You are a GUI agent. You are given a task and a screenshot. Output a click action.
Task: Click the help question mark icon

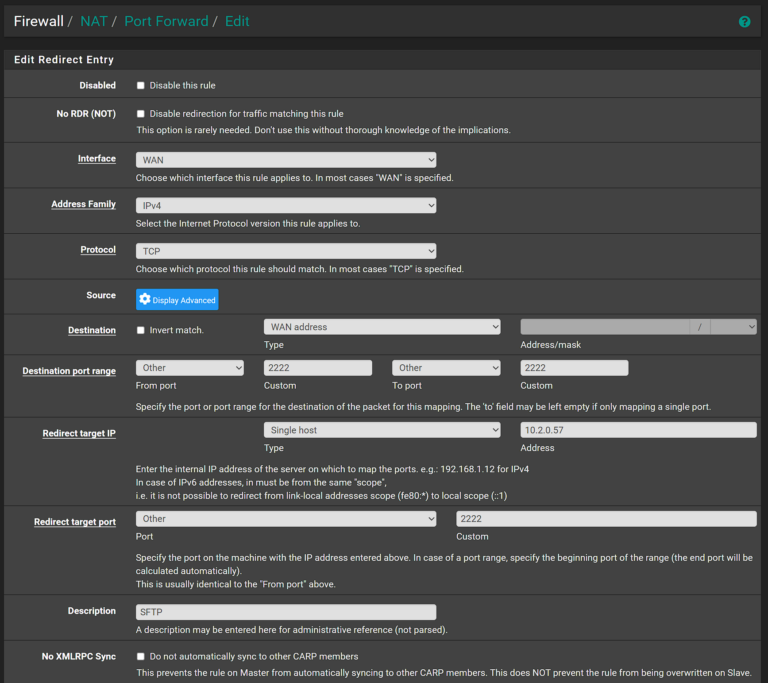[744, 21]
